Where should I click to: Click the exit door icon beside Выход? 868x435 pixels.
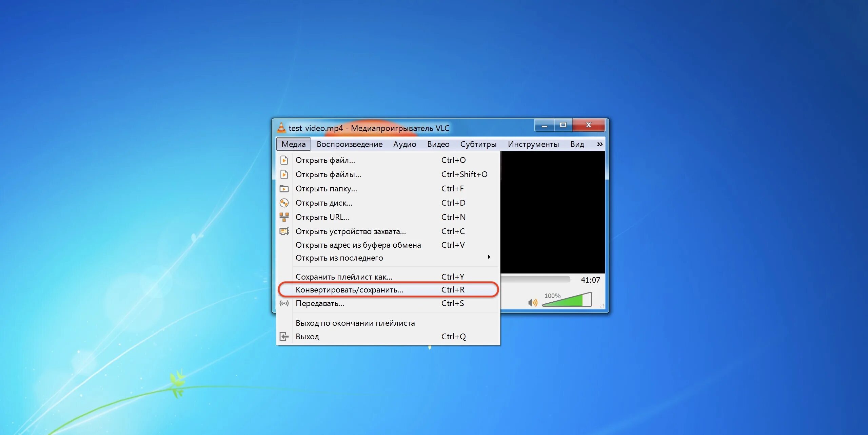point(284,337)
